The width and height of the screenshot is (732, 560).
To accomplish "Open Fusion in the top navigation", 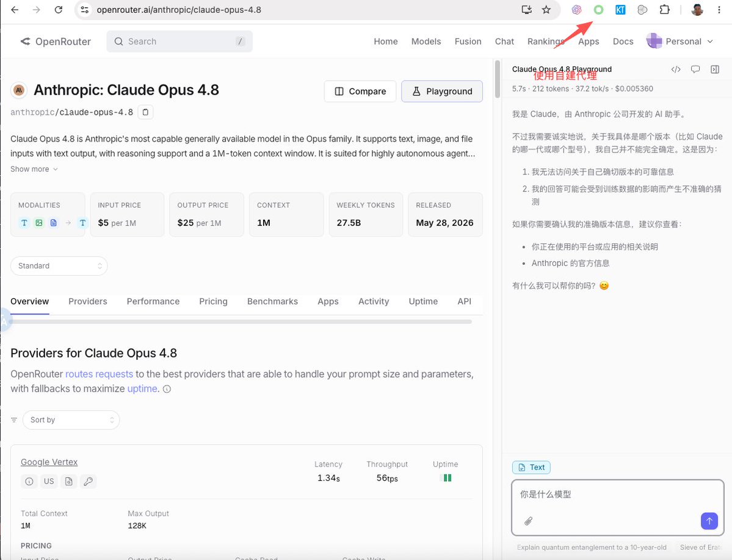I will tap(468, 41).
